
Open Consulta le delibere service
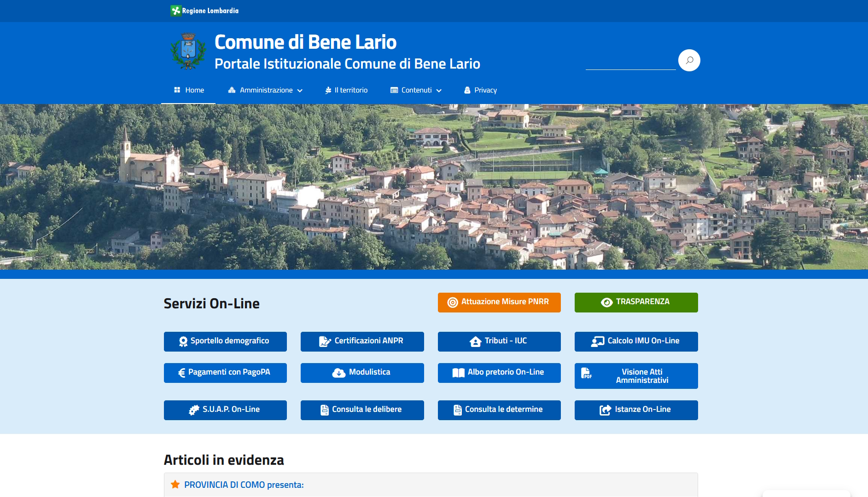362,410
